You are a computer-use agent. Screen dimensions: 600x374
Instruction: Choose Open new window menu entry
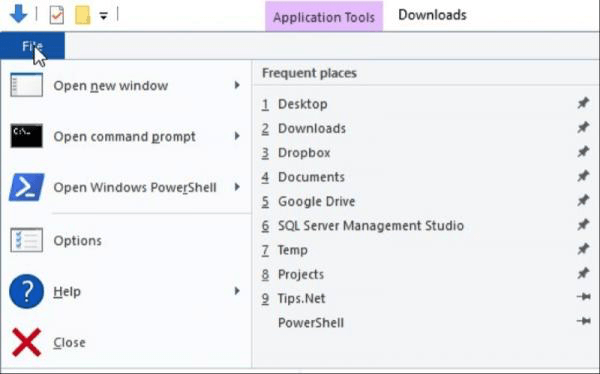[111, 85]
